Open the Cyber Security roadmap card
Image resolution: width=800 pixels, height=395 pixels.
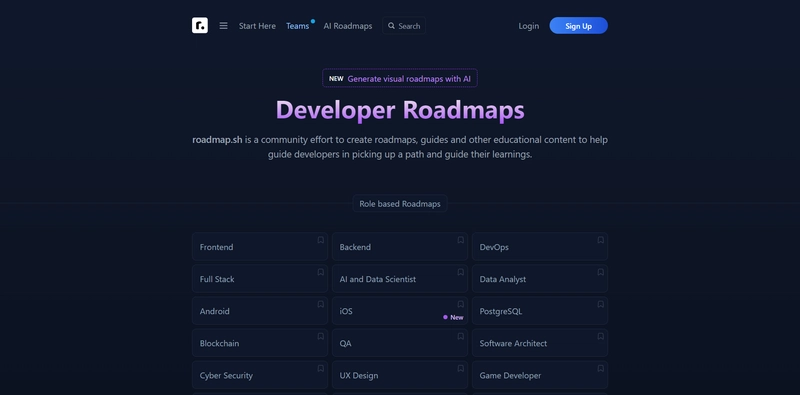(x=260, y=375)
